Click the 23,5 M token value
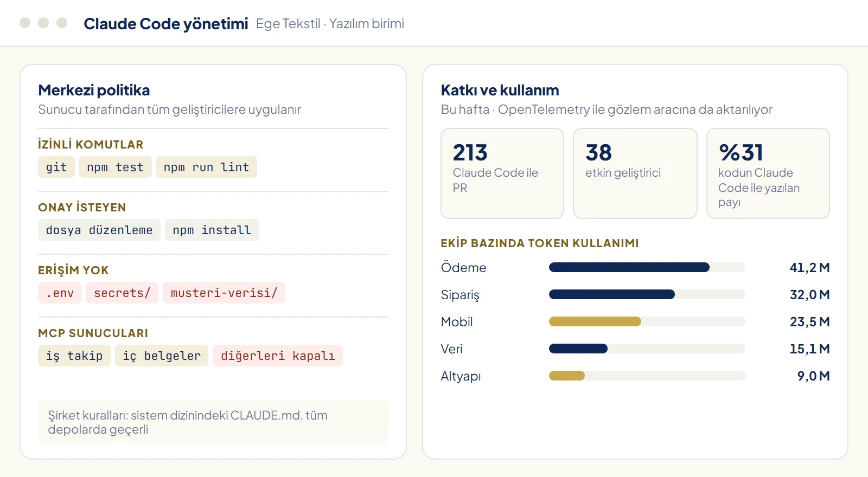This screenshot has width=868, height=477. click(809, 321)
